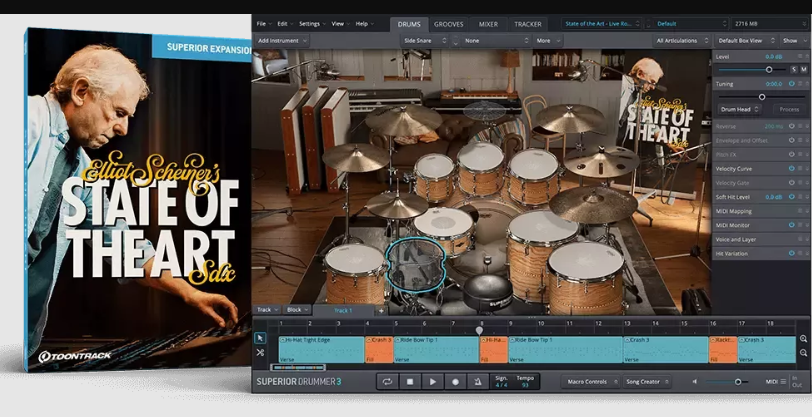Click the center rack tom
The width and height of the screenshot is (812, 417).
coord(481,168)
